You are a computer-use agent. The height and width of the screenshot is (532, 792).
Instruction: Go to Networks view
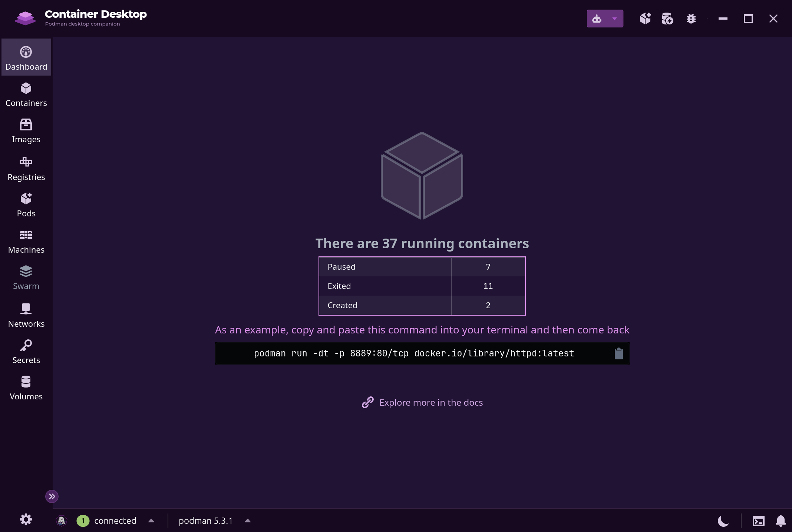[x=26, y=315]
